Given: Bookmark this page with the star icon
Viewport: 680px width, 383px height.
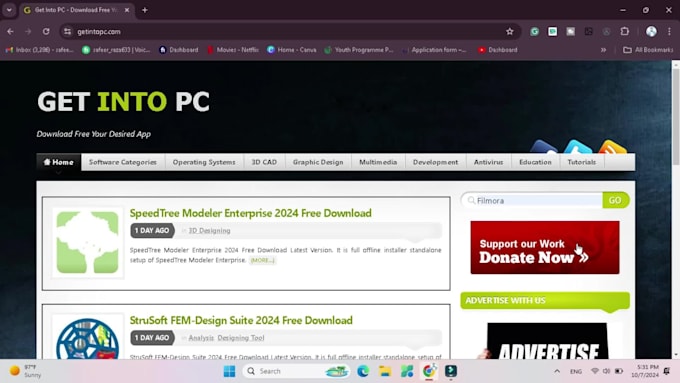Looking at the screenshot, I should 510,32.
